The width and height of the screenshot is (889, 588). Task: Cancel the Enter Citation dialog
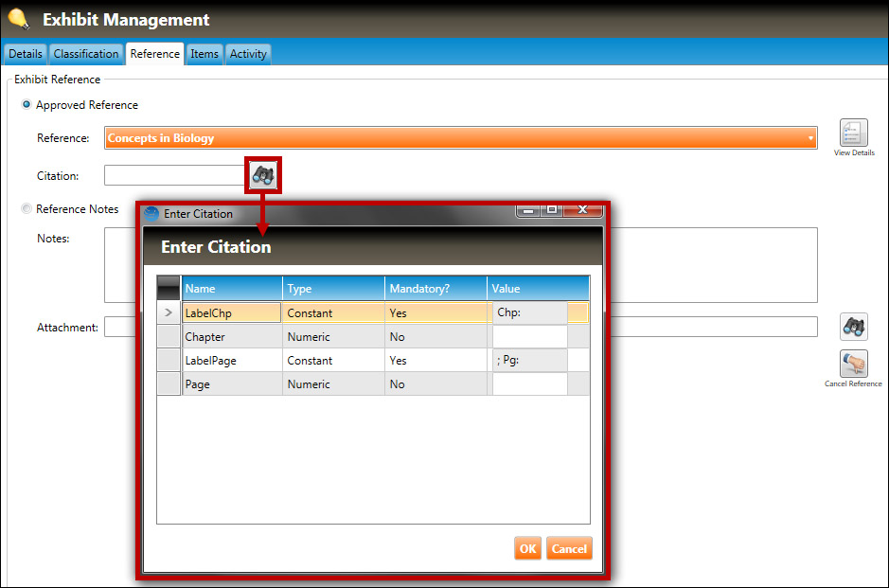569,548
